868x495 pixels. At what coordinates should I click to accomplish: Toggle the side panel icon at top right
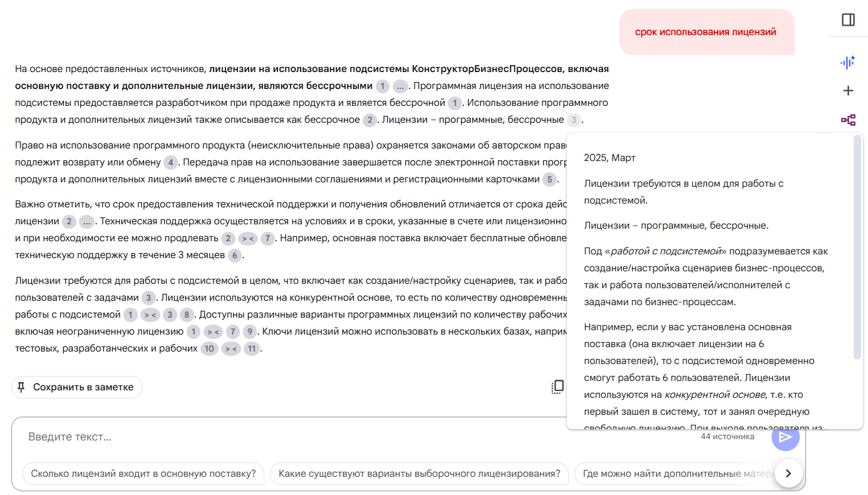(848, 20)
